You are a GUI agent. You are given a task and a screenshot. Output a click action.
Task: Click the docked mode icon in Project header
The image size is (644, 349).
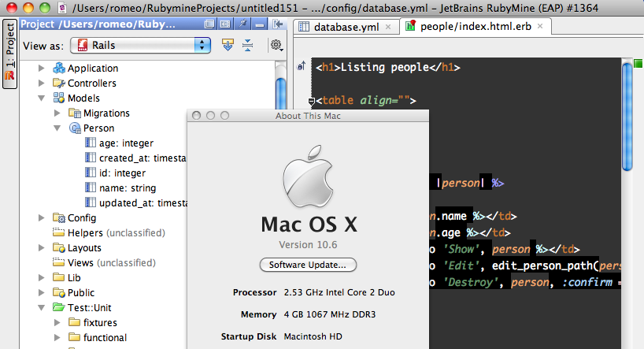225,24
